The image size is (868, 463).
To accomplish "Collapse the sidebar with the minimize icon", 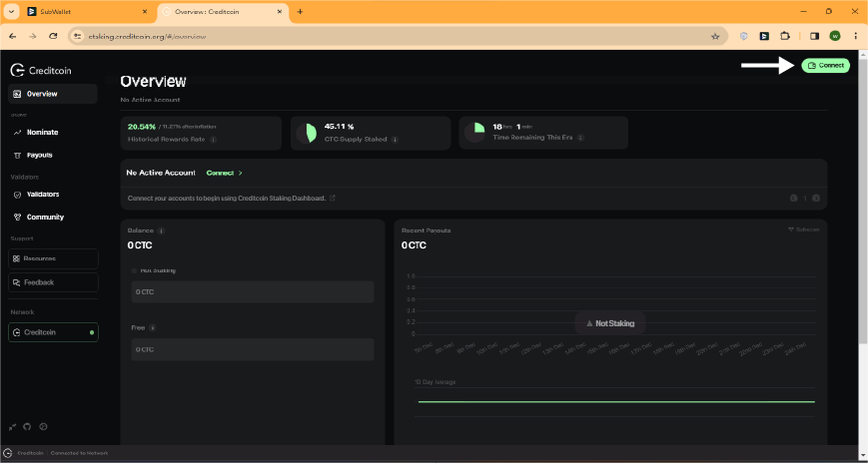I will click(x=13, y=426).
